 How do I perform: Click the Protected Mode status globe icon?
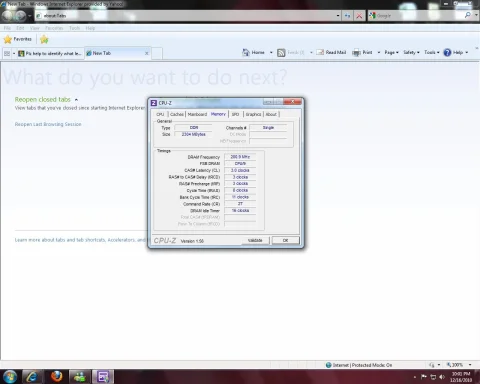click(x=329, y=365)
